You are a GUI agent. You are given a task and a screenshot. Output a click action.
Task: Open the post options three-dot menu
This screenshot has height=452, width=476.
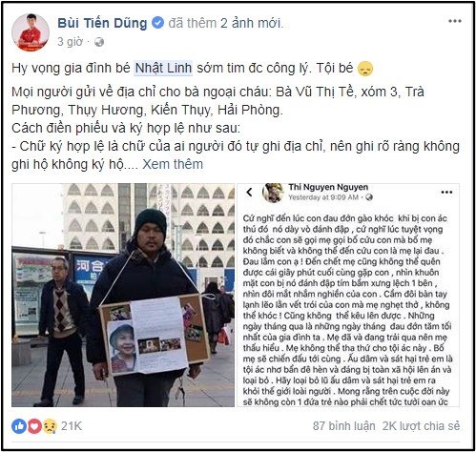[455, 21]
